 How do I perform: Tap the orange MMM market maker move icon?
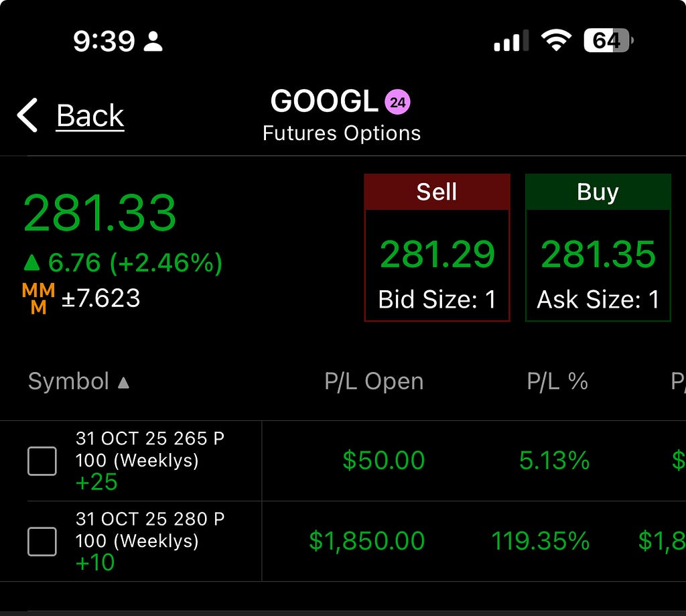38,298
